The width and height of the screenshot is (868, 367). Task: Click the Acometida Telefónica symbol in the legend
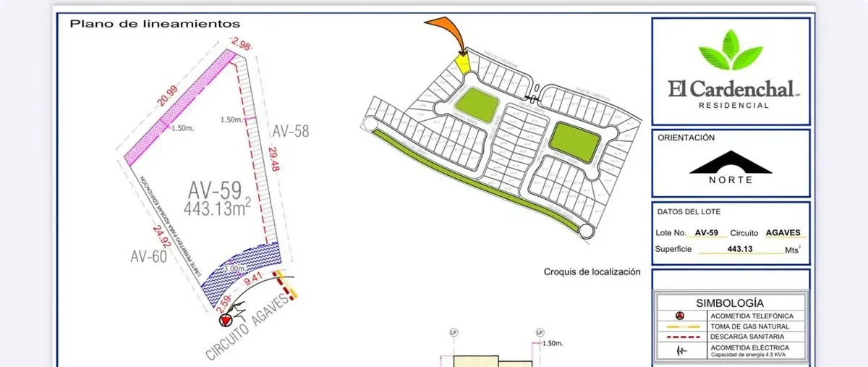pyautogui.click(x=681, y=316)
